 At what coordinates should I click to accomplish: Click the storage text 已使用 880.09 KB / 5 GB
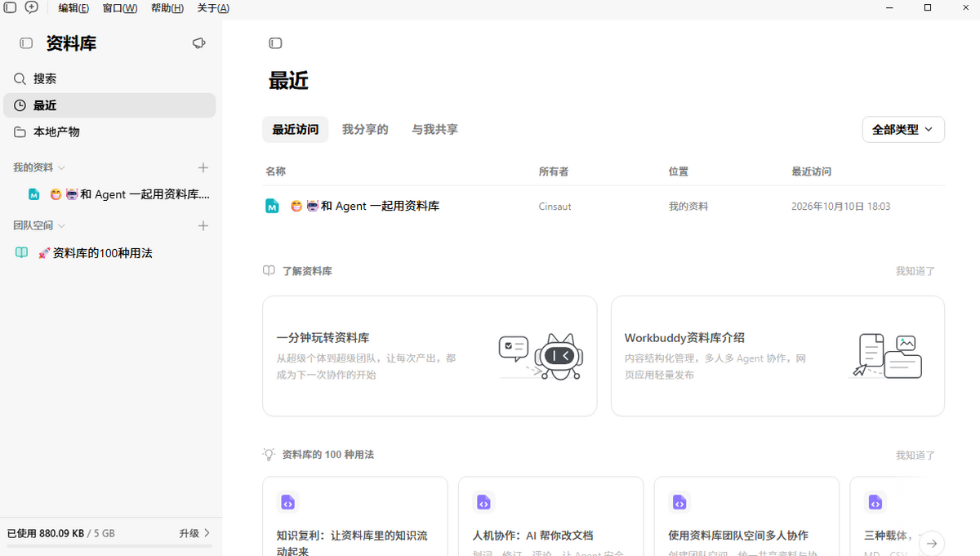click(60, 533)
